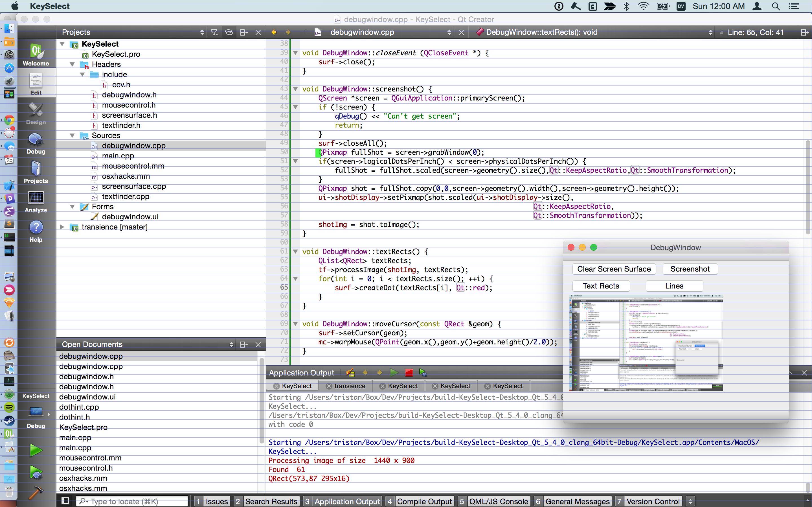
Task: Open the debugwindow.cpp document dropdown
Action: pyautogui.click(x=449, y=32)
